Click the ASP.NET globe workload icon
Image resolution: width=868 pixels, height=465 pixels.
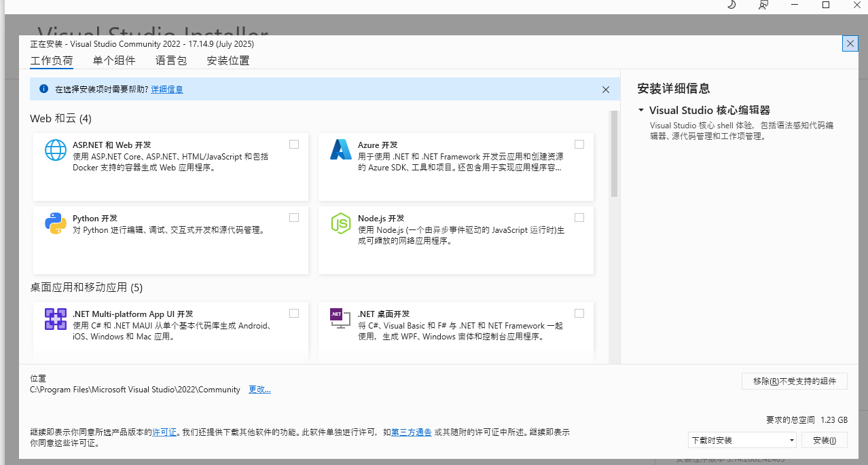pos(56,149)
